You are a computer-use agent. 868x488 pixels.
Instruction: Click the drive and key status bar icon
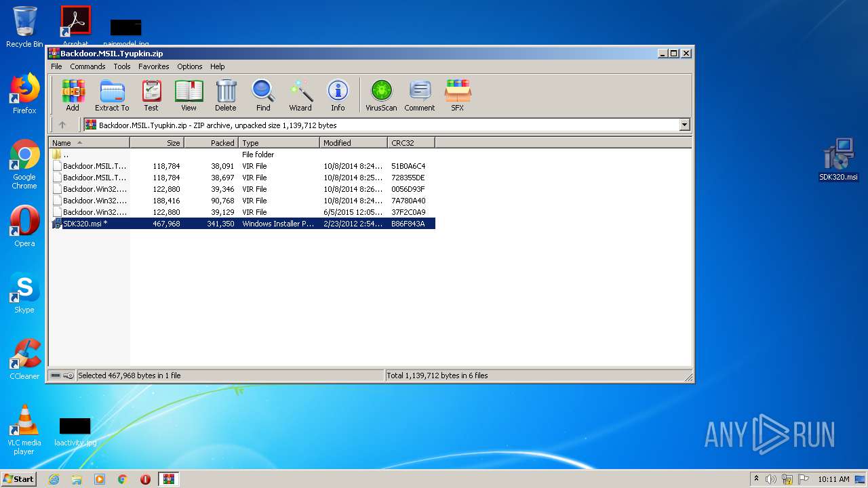point(62,375)
